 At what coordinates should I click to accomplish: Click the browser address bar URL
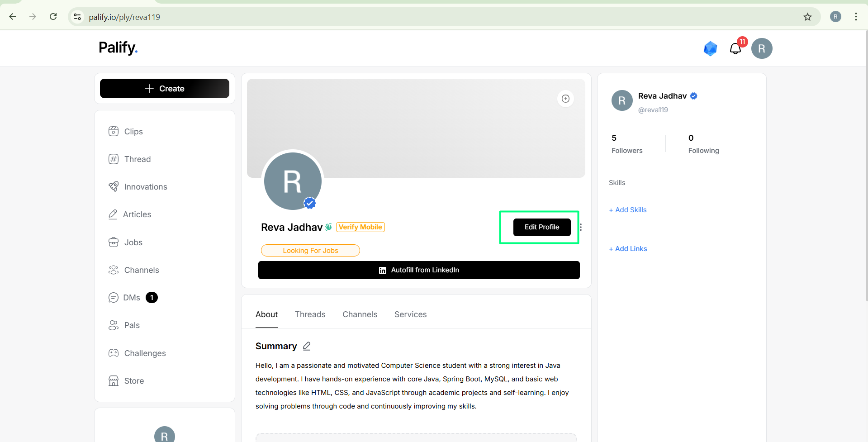pyautogui.click(x=124, y=17)
